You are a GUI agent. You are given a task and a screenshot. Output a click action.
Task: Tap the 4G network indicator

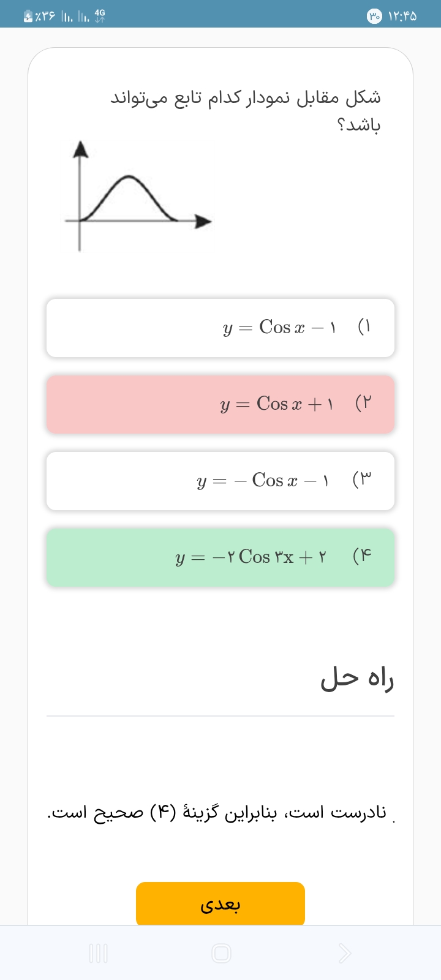(x=100, y=16)
